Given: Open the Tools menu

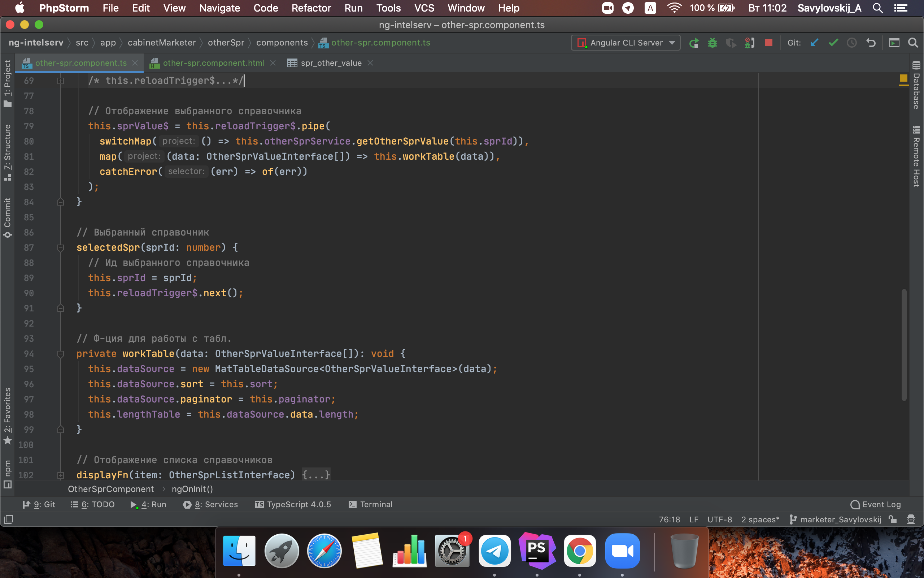Looking at the screenshot, I should (x=388, y=8).
